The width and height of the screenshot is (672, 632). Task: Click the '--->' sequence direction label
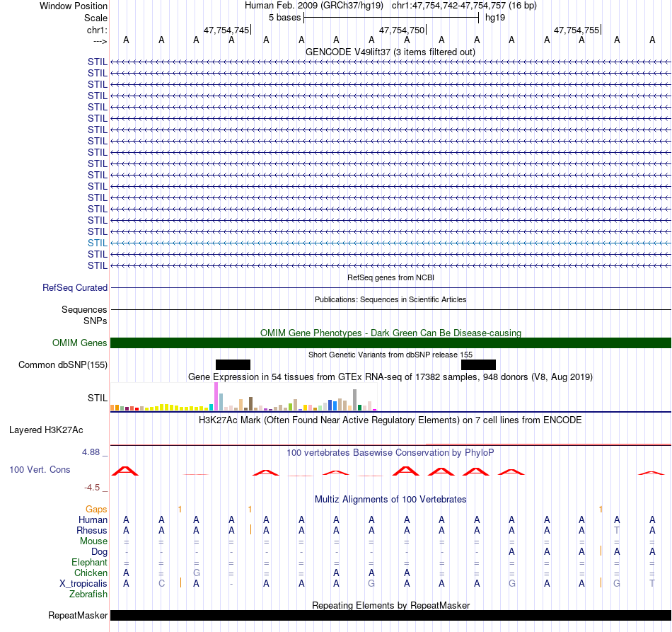click(100, 41)
